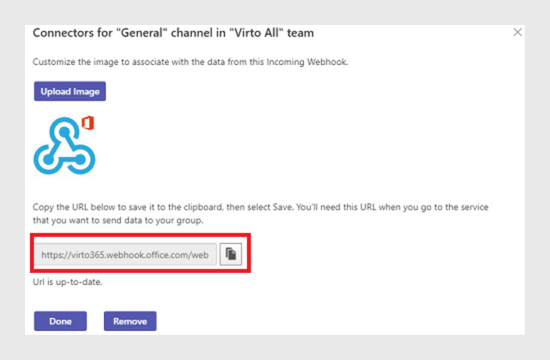Image resolution: width=550 pixels, height=360 pixels.
Task: Click the 'Url is up-to-date.' status text
Action: (68, 282)
